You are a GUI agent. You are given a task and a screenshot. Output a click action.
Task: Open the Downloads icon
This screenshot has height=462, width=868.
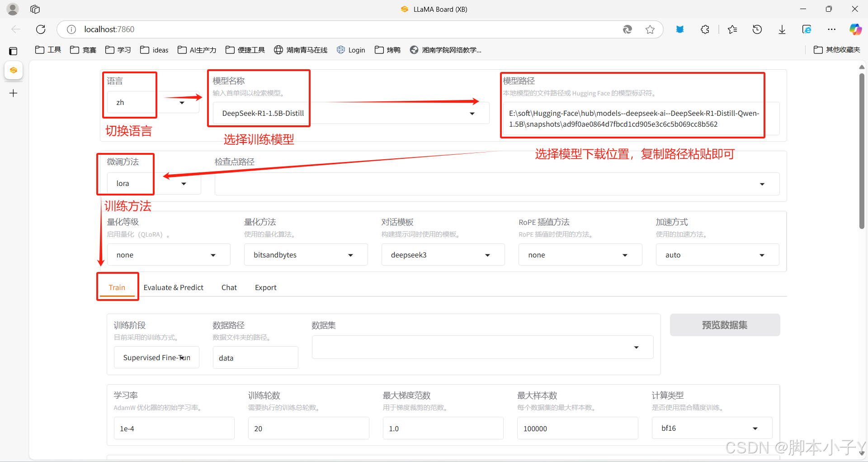click(782, 29)
